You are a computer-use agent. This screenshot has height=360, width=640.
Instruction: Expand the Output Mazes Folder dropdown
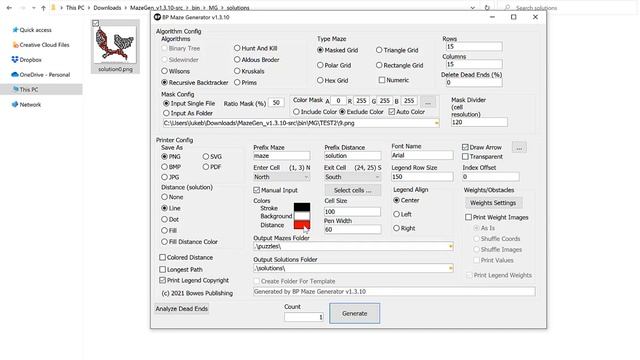tap(451, 247)
